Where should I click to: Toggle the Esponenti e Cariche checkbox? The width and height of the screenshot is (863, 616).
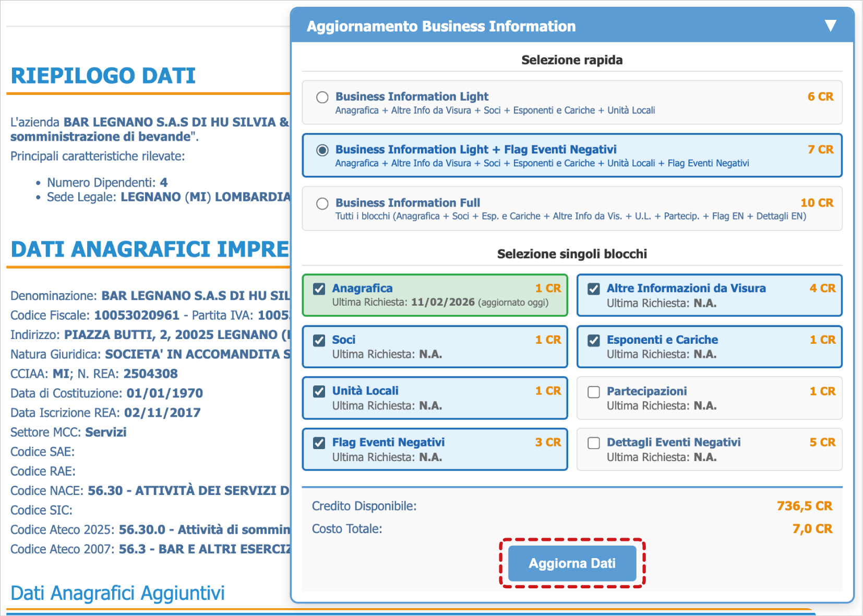tap(594, 341)
